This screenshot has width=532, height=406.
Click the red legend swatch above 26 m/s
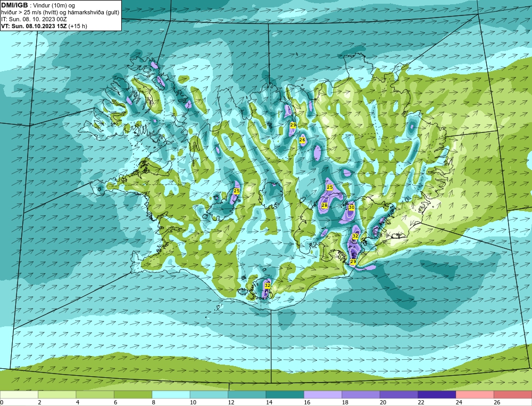513,394
